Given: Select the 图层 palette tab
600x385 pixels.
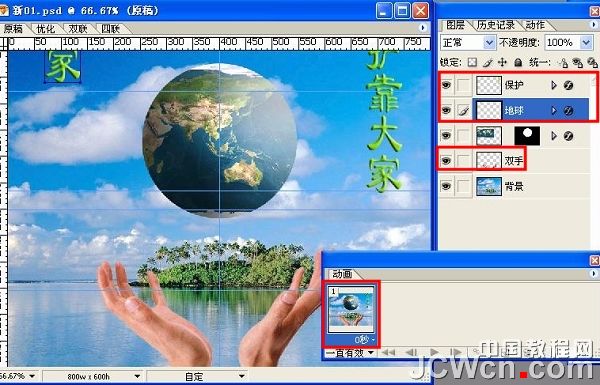Looking at the screenshot, I should (455, 25).
